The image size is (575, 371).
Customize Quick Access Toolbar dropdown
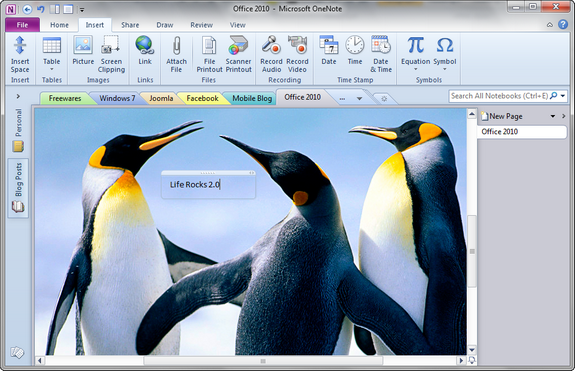pos(82,10)
